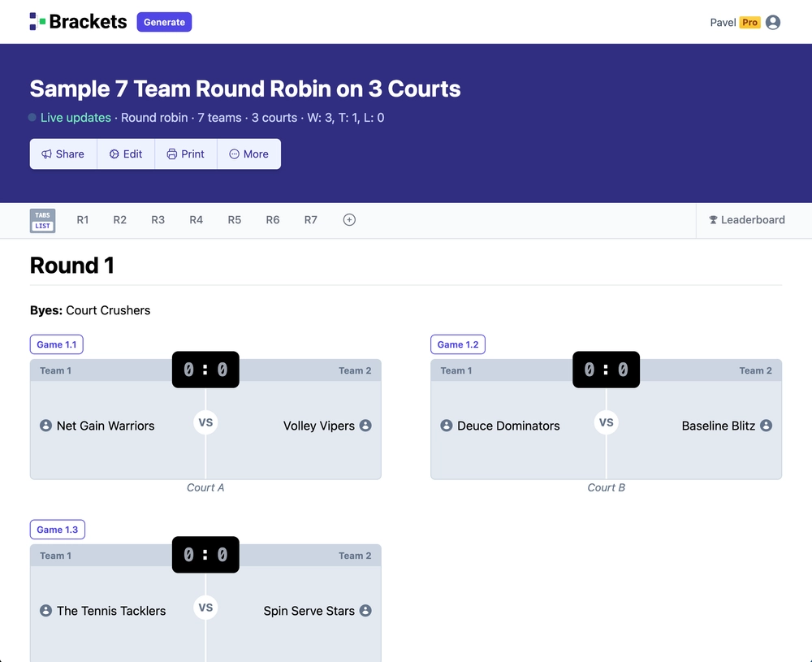Switch to the R4 tab

click(197, 219)
